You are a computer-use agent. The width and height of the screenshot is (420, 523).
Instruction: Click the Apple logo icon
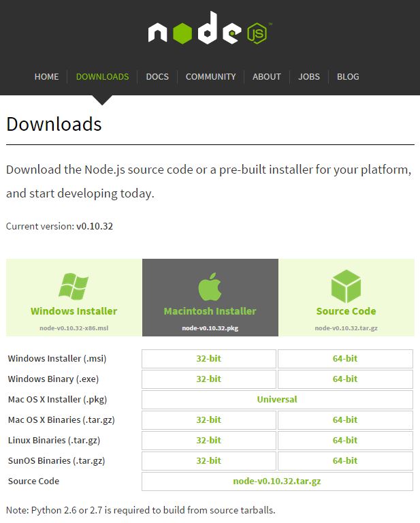[x=210, y=286]
